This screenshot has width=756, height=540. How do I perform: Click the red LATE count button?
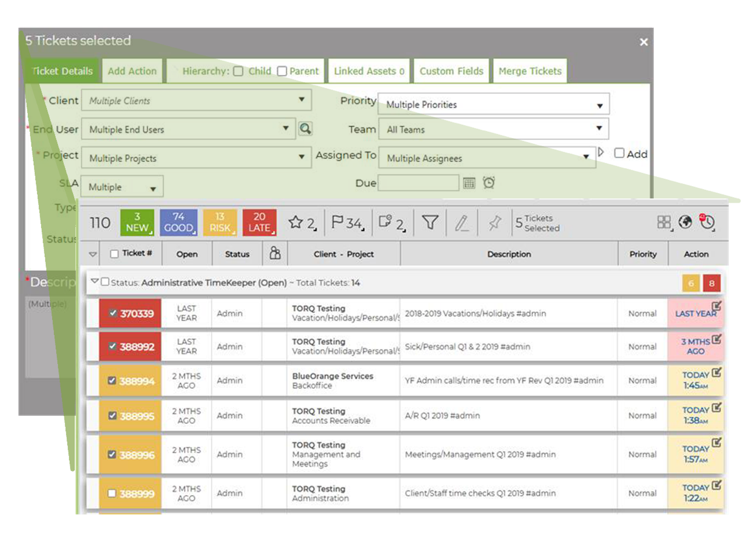click(x=259, y=221)
